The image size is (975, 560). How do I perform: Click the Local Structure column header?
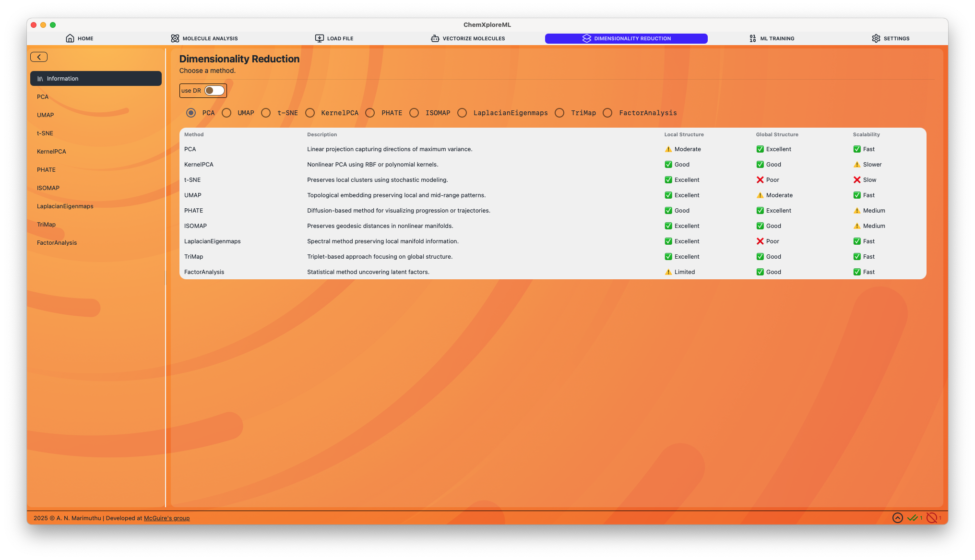684,135
